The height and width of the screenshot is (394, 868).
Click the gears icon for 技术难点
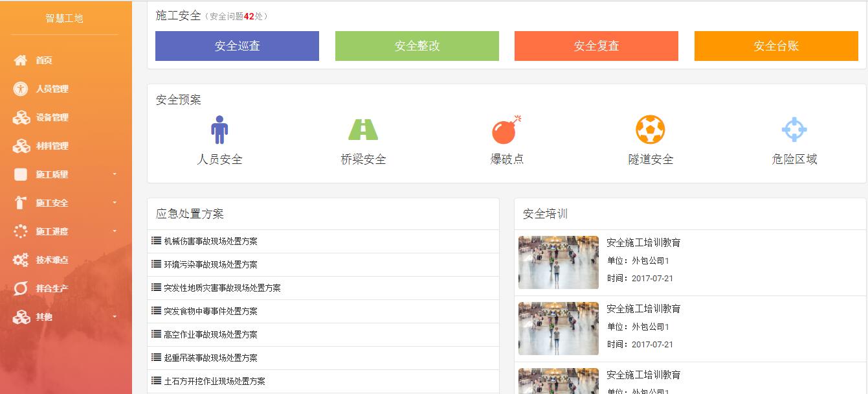coord(21,260)
